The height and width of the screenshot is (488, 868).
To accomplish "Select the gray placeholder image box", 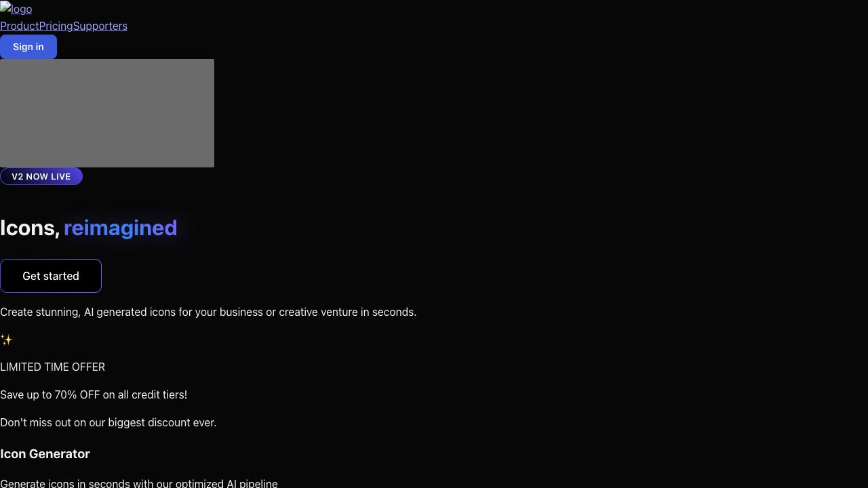I will click(x=107, y=113).
